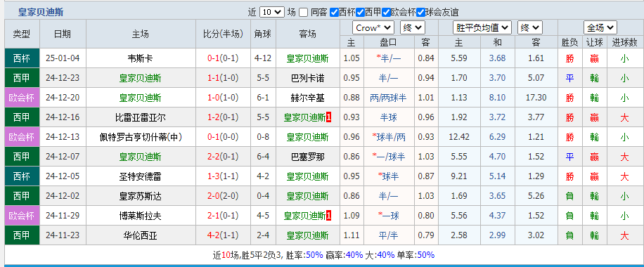
Task: Click the 韦斯卡 home team link
Action: [141, 58]
